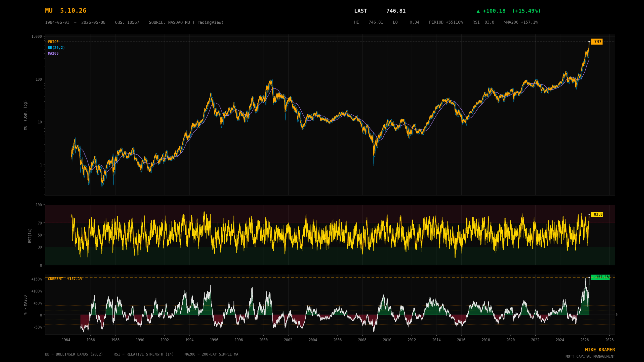
Task: Click the 2008 year label
Action: [362, 340]
